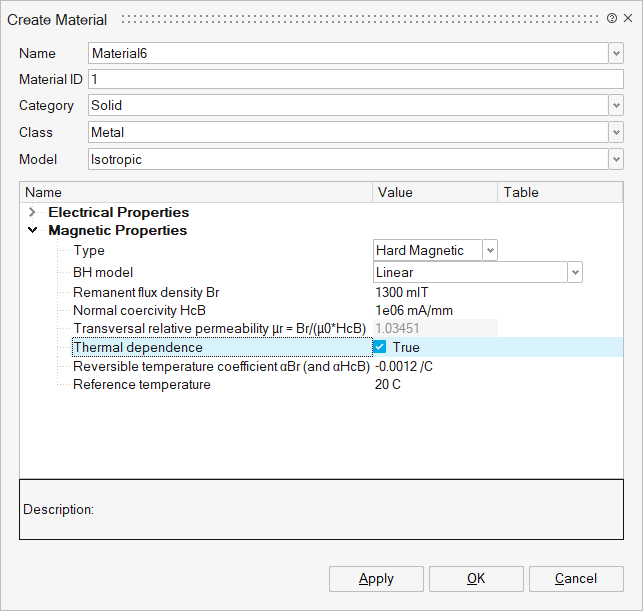This screenshot has width=643, height=611.
Task: Open the Hard Magnetic type dropdown
Action: pos(489,251)
